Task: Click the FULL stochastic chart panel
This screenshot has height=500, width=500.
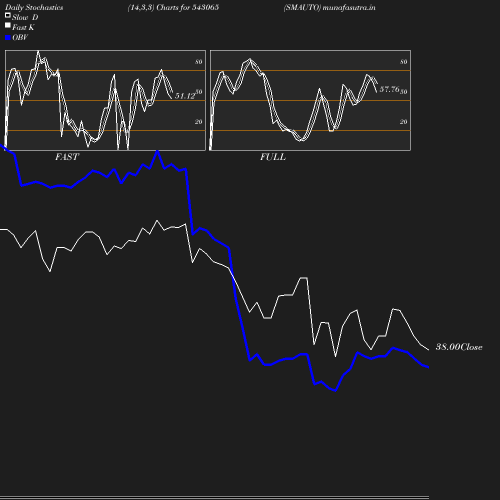Action: [310, 100]
